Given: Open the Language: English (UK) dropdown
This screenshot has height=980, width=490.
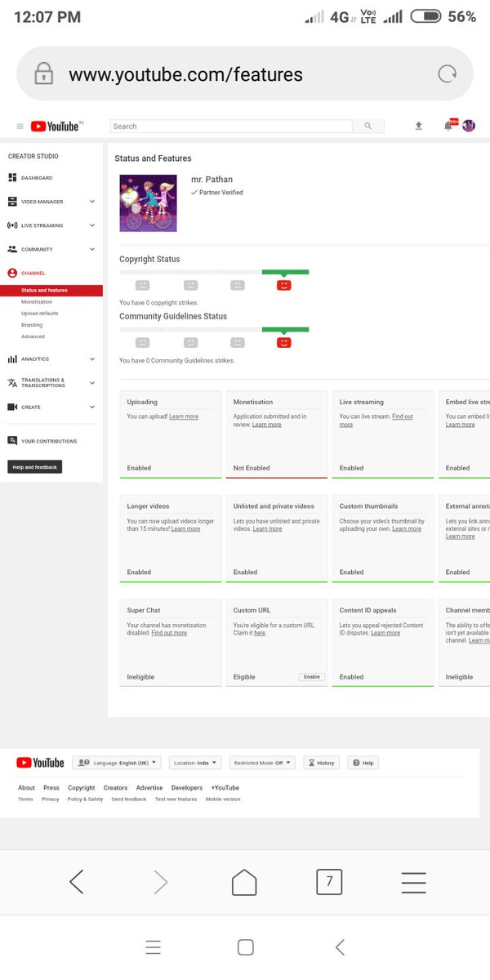Looking at the screenshot, I should (x=117, y=763).
